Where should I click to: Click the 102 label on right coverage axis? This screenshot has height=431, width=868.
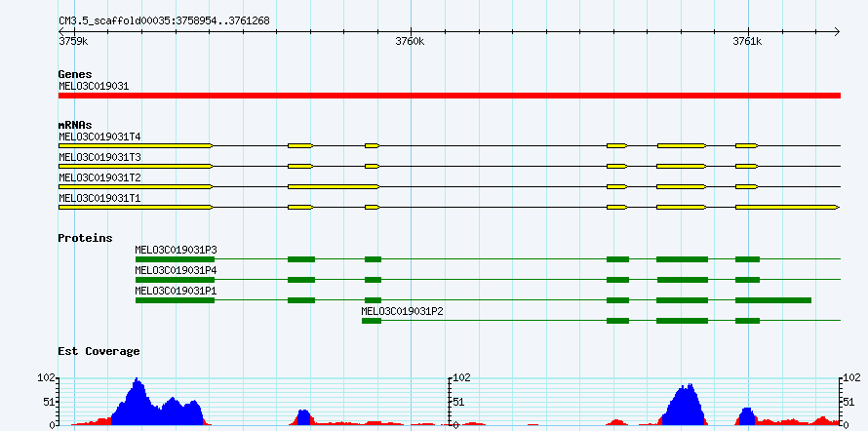point(853,378)
